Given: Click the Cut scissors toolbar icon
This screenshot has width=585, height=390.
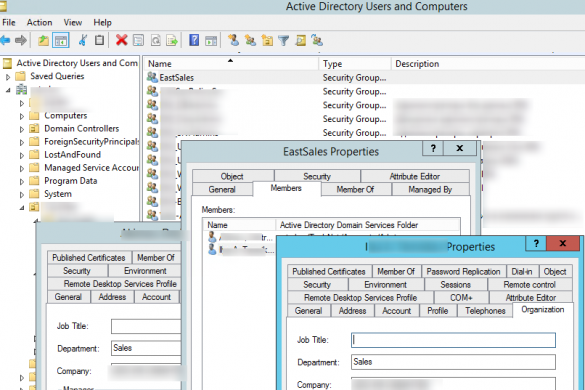Looking at the screenshot, I should click(83, 40).
